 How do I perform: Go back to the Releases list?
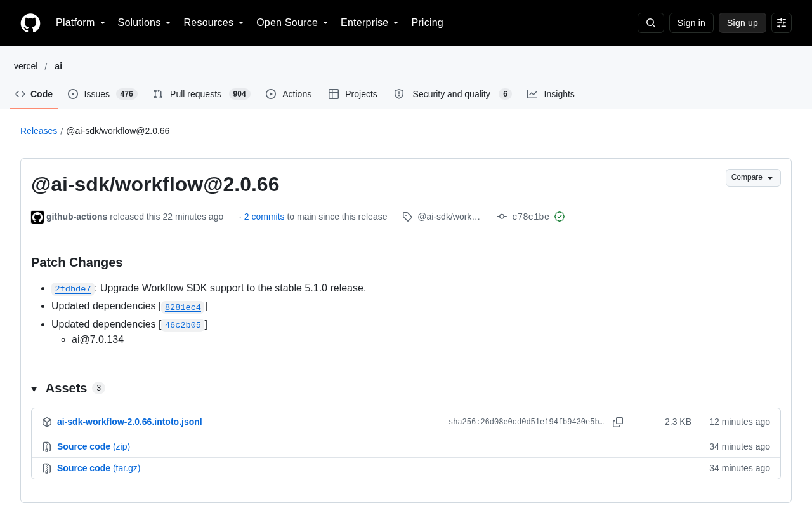(39, 131)
